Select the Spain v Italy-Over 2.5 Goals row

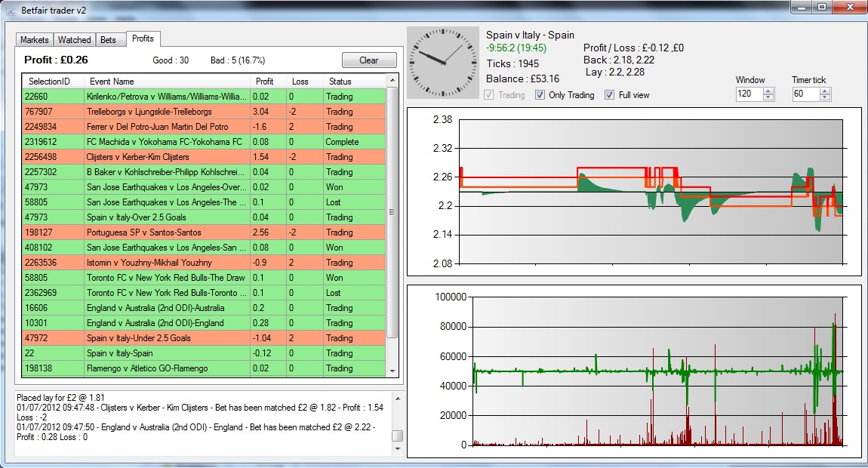[204, 217]
